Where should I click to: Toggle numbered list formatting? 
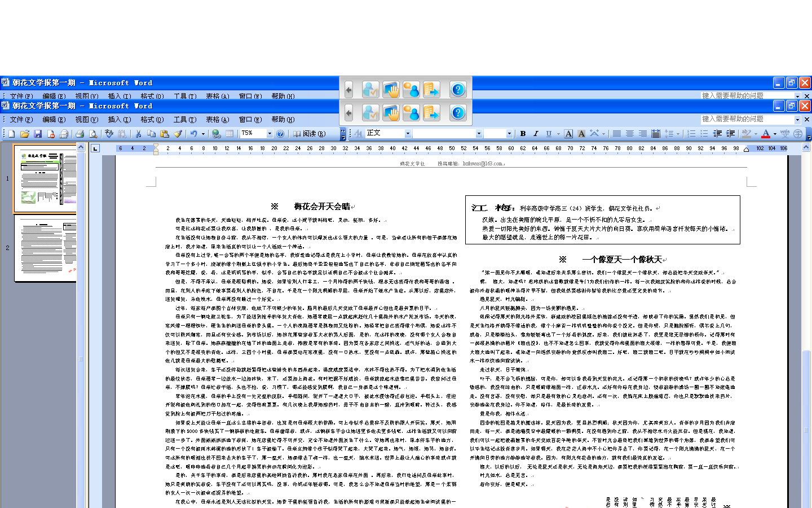[691, 134]
